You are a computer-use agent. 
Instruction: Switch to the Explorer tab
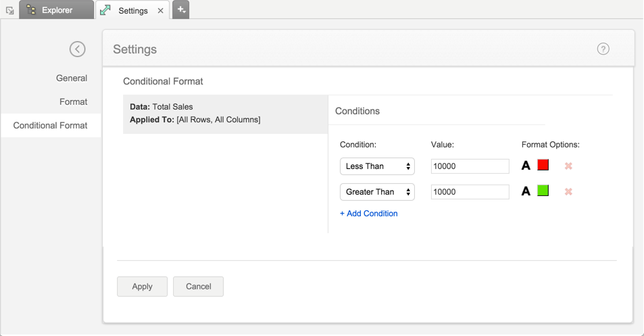pyautogui.click(x=57, y=10)
